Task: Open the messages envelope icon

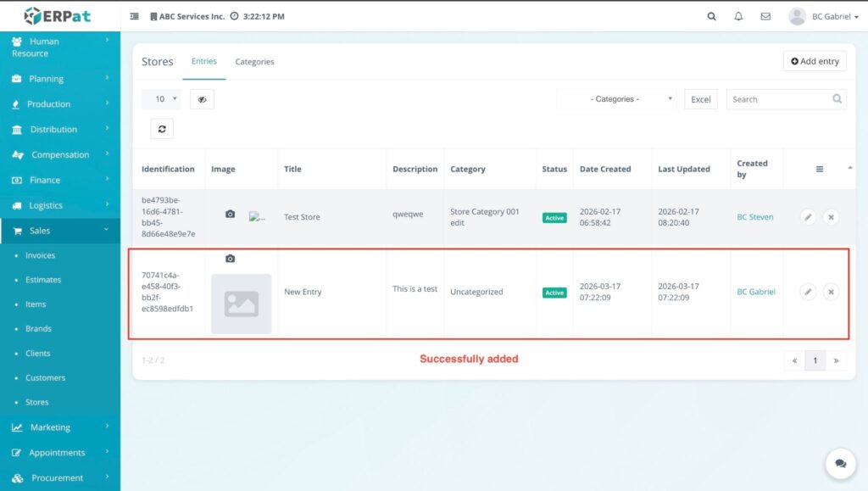Action: pyautogui.click(x=765, y=16)
